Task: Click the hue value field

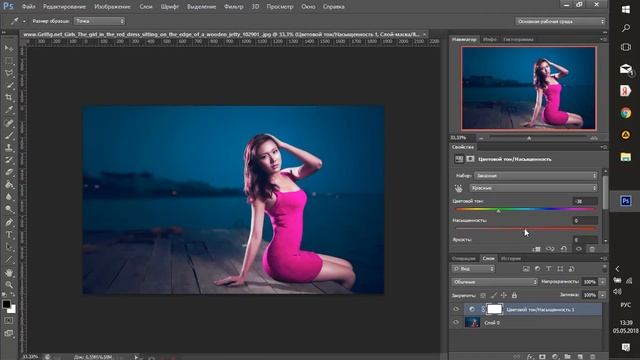Action: pyautogui.click(x=585, y=201)
